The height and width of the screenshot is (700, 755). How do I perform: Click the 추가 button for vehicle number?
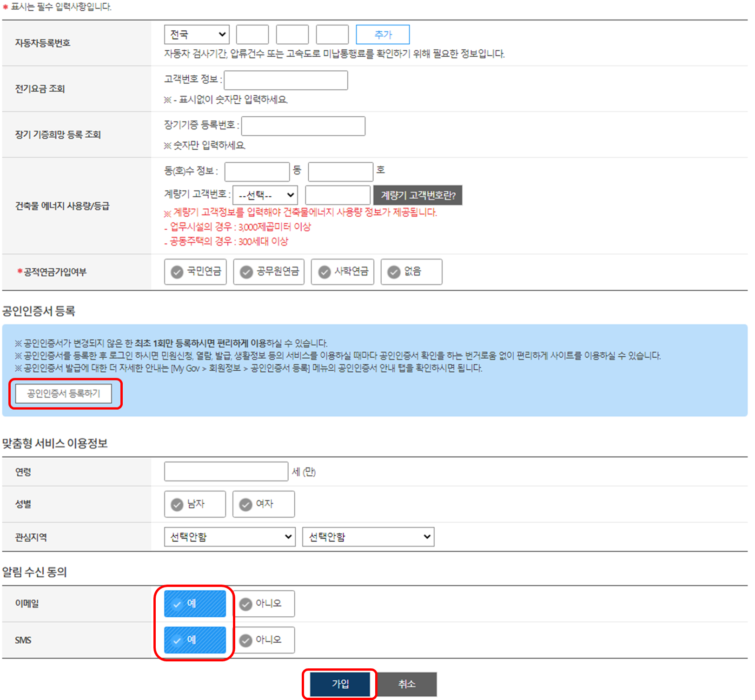tap(383, 34)
